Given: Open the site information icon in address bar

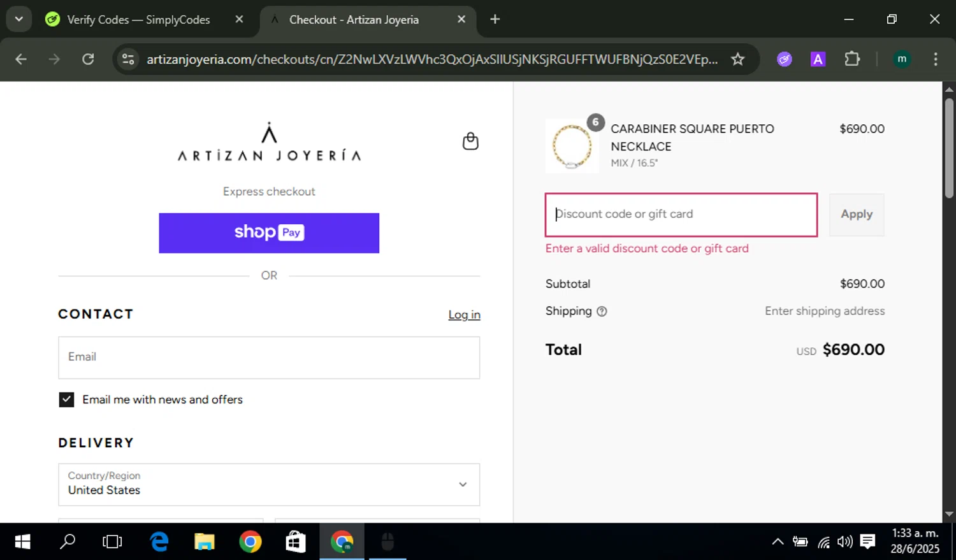Looking at the screenshot, I should [128, 59].
